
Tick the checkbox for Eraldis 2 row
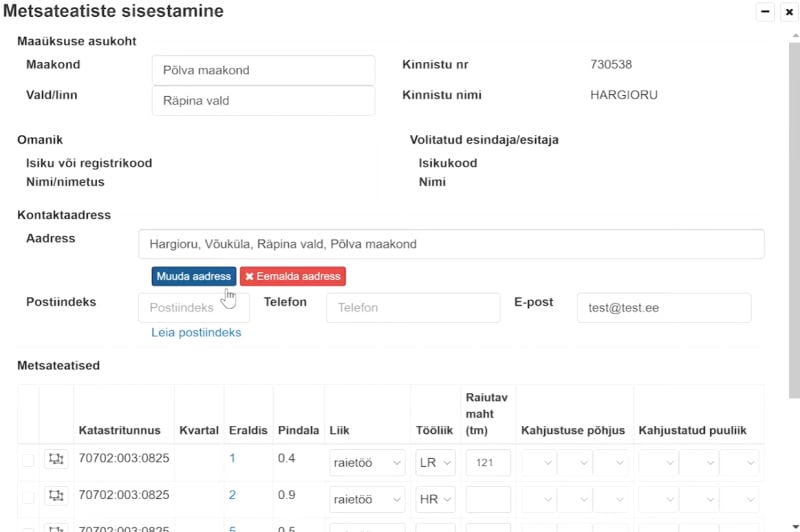pyautogui.click(x=28, y=497)
